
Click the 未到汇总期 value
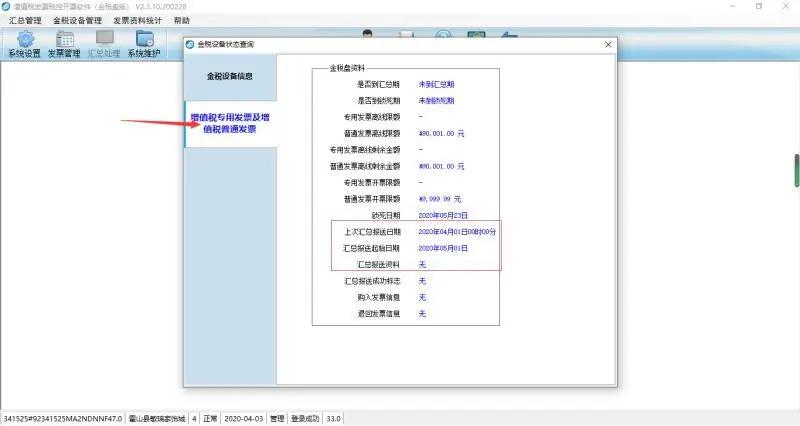coord(436,84)
